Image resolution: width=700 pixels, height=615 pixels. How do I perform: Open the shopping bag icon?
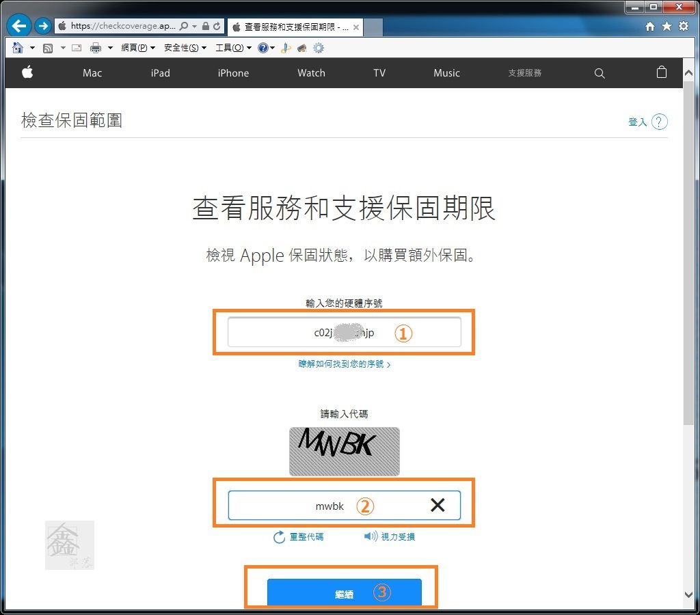pyautogui.click(x=662, y=72)
